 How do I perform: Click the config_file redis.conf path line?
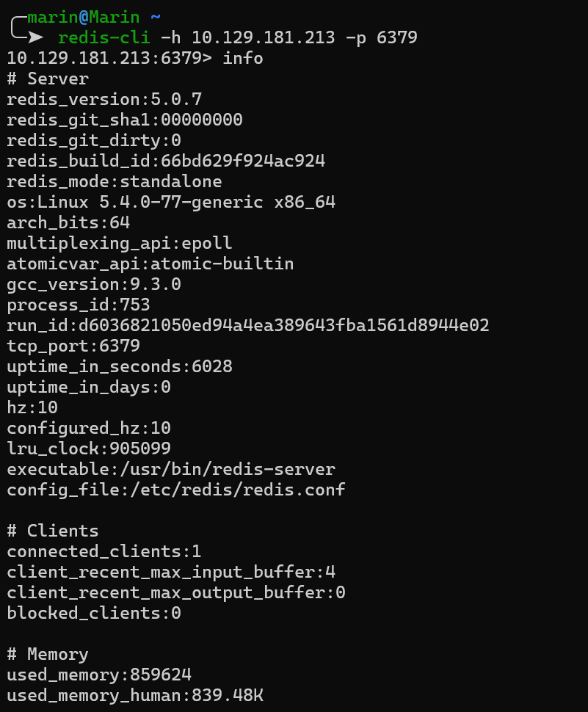[x=176, y=489]
